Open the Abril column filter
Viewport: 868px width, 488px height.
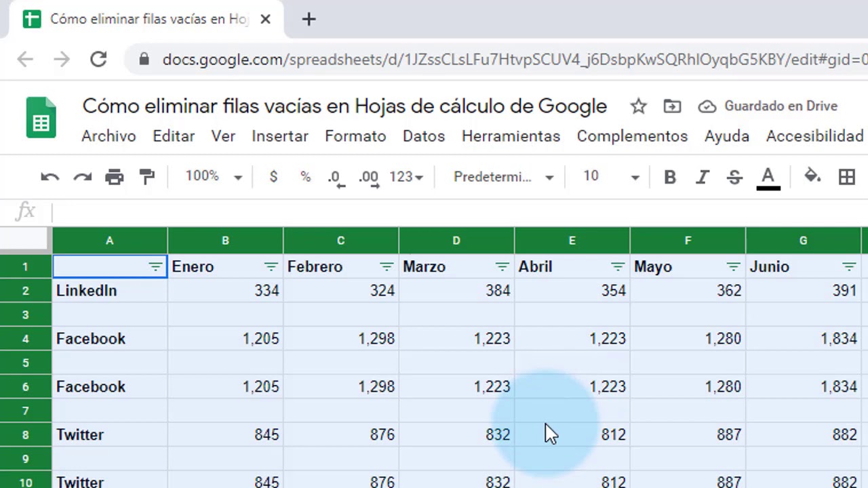[x=617, y=267]
